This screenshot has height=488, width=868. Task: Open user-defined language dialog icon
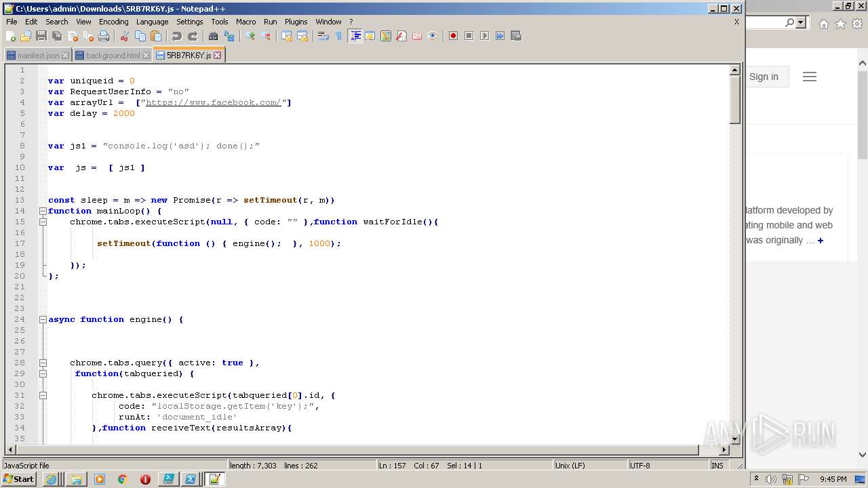tap(370, 36)
